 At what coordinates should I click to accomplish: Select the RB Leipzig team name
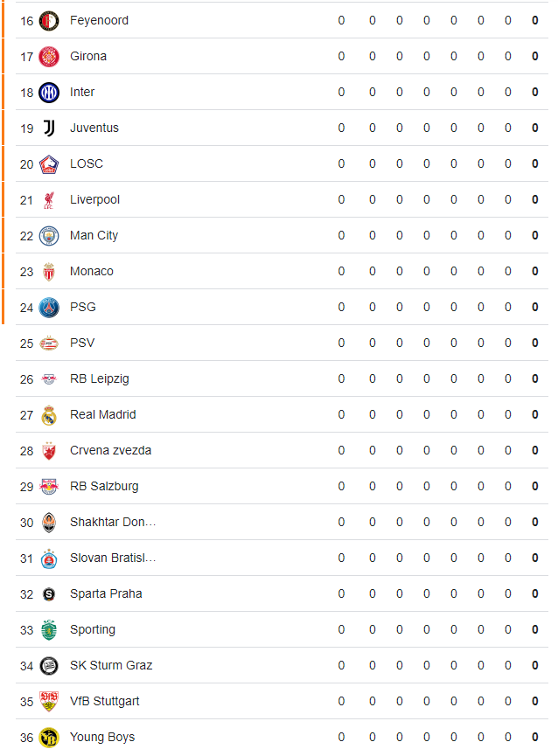click(100, 379)
